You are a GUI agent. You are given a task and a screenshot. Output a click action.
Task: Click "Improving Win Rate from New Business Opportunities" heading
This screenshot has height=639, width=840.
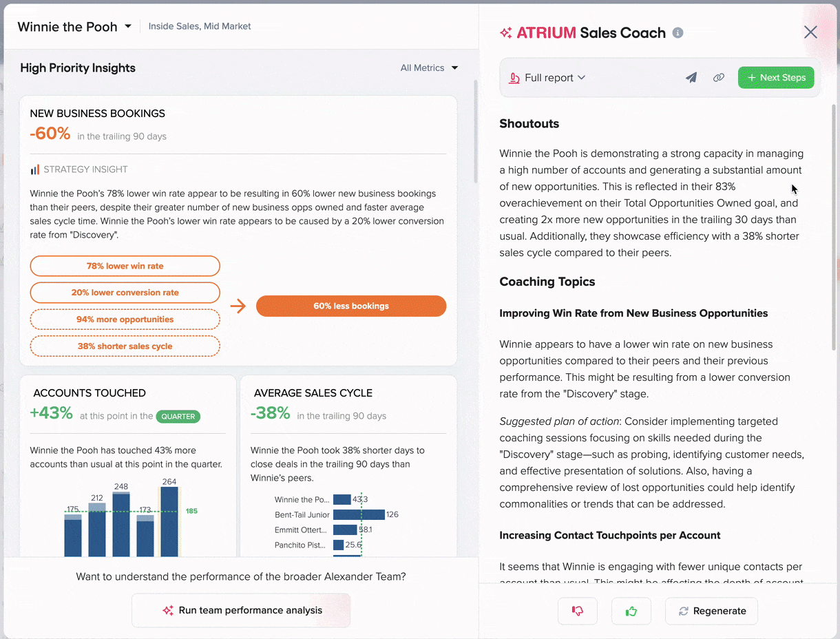[x=634, y=313]
